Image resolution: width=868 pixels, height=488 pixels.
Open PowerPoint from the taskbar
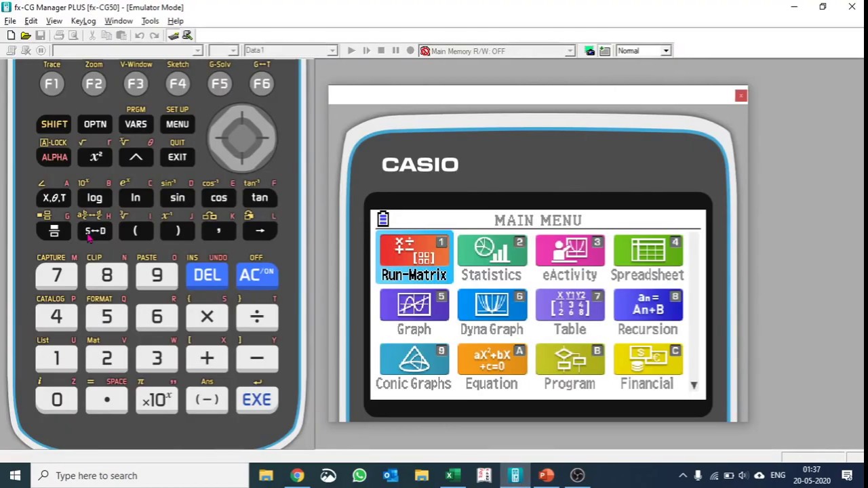546,475
